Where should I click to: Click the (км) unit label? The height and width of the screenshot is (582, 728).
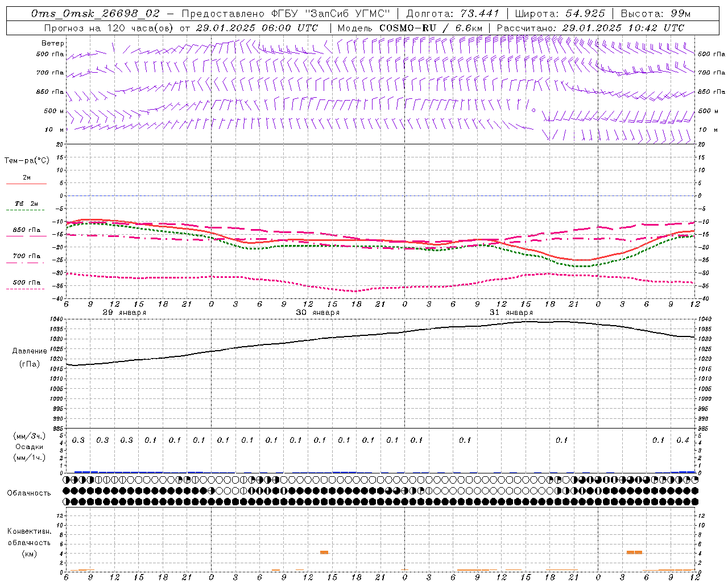pyautogui.click(x=30, y=554)
